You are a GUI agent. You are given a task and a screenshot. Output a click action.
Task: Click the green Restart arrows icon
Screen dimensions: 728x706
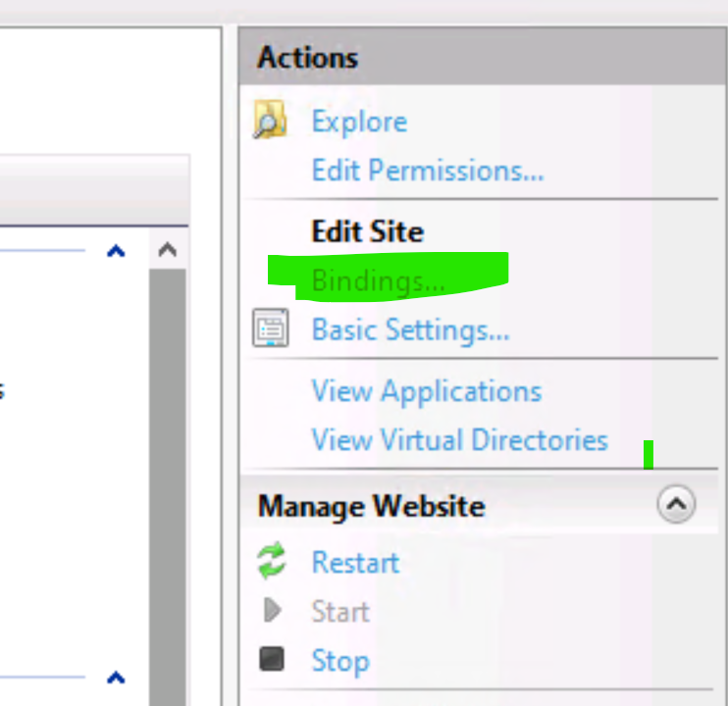(271, 560)
